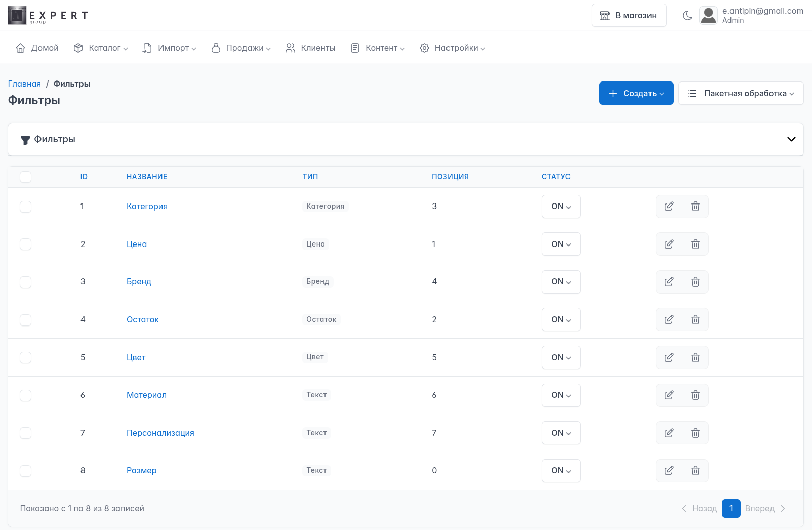Click trash icon in Остаток row
Screen dimensions: 812x530
tap(695, 320)
